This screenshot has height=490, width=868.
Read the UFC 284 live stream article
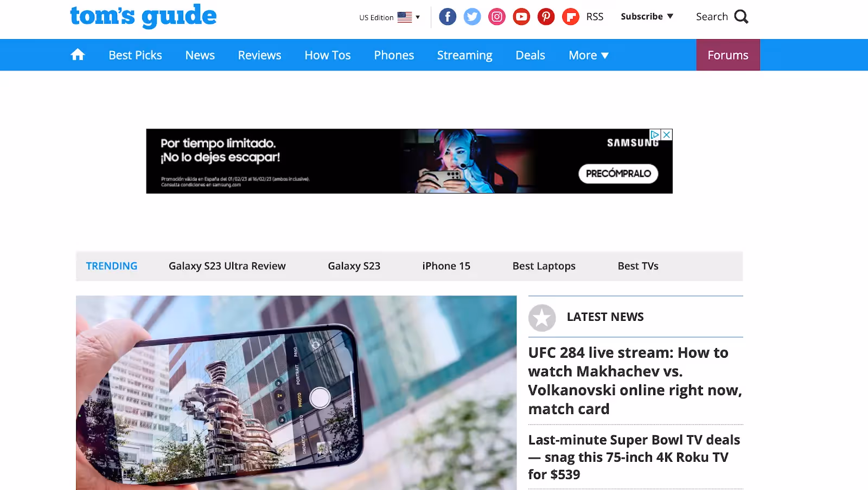(x=635, y=381)
